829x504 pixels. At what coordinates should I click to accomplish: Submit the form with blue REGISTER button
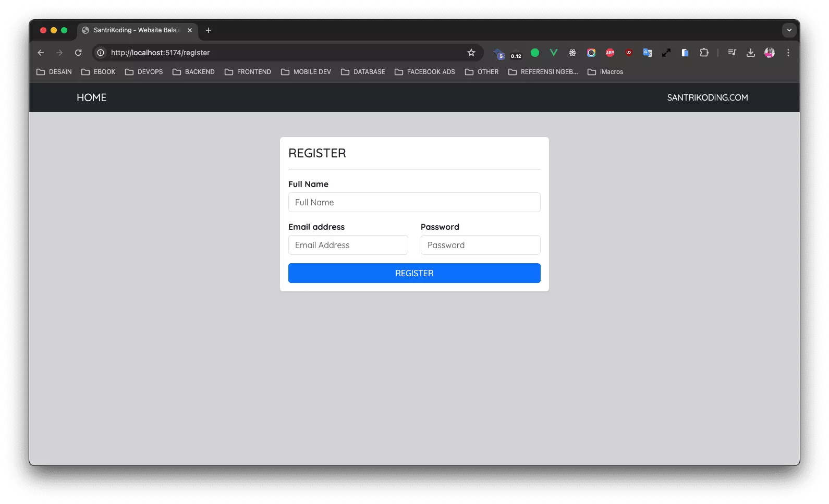(414, 273)
